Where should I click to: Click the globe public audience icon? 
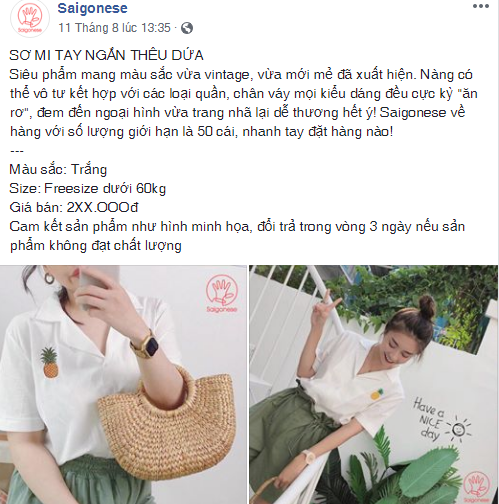click(187, 28)
